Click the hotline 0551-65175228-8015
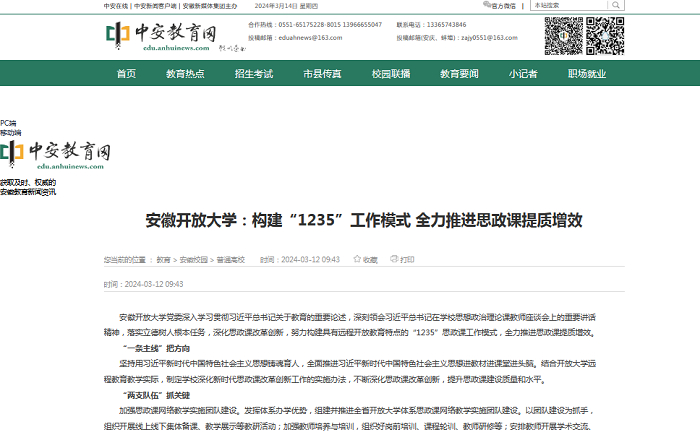Screen dimensions: 700x435 coord(309,25)
